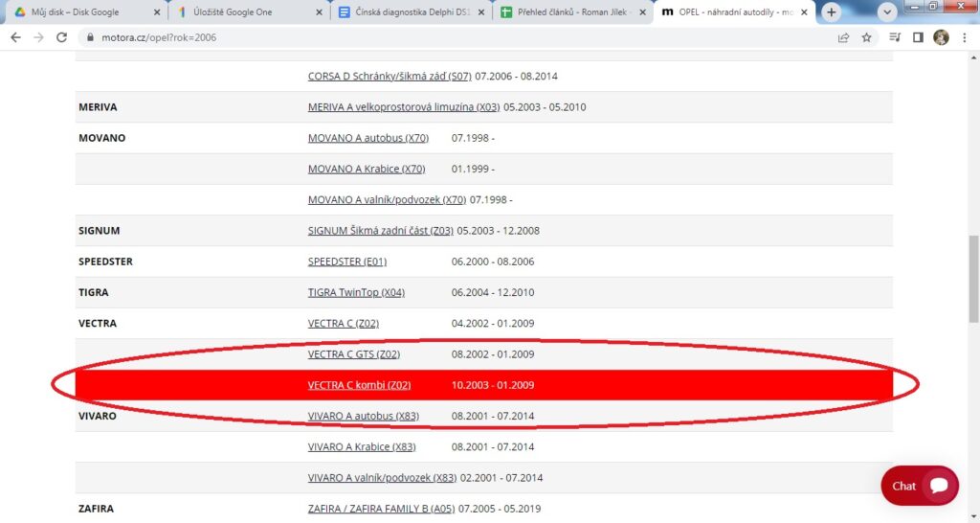Open the Chrome profile avatar
980x523 pixels.
[941, 37]
